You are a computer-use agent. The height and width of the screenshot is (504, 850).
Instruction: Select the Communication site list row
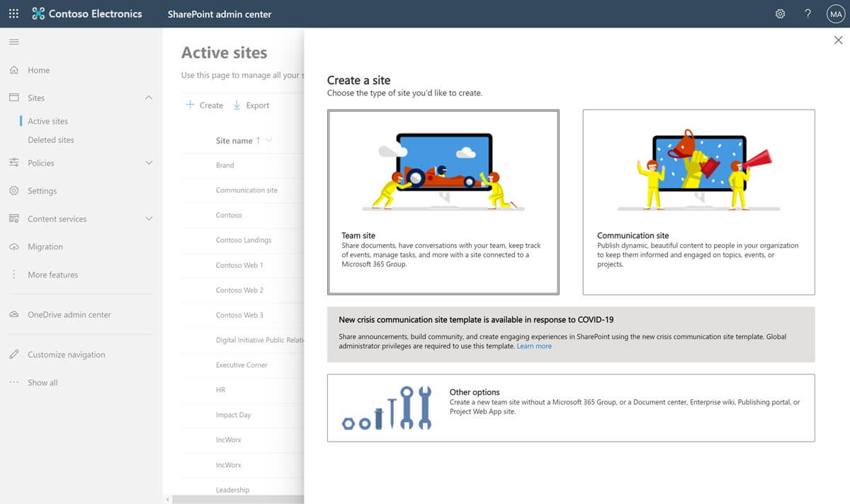click(242, 190)
